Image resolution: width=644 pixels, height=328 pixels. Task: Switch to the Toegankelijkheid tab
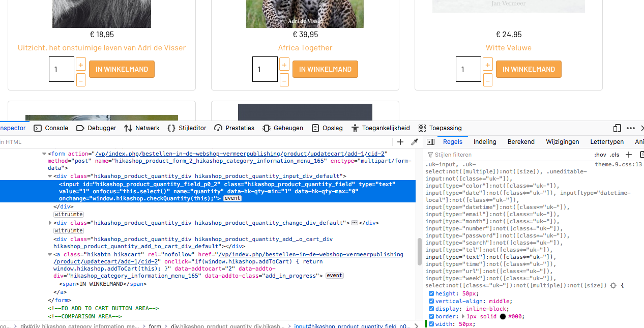(380, 128)
